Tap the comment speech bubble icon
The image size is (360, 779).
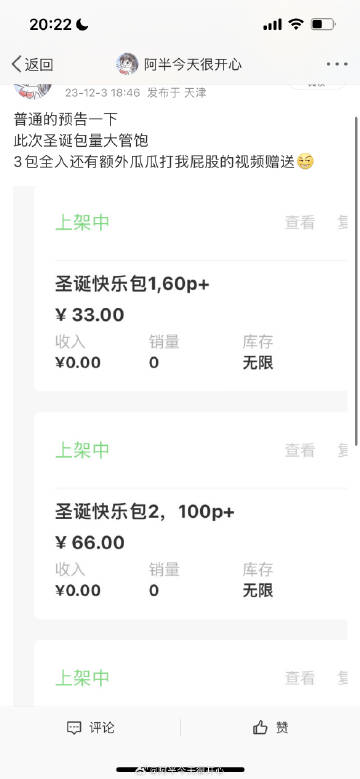click(x=74, y=728)
